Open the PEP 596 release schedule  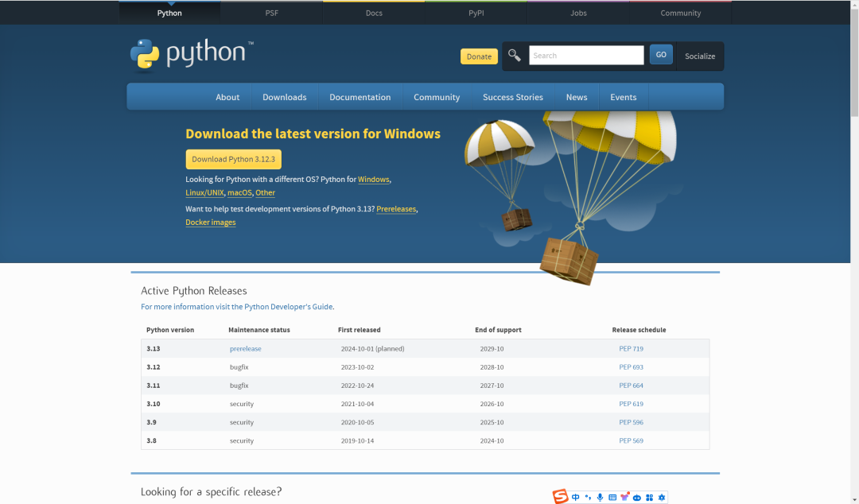coord(631,422)
